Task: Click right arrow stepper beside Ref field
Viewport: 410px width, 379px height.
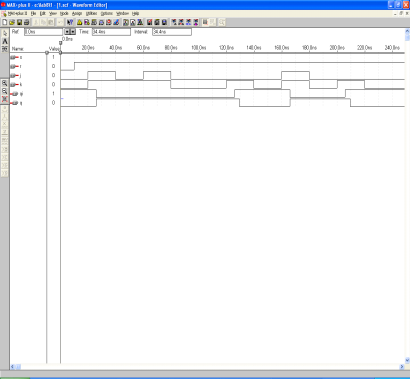Action: click(73, 32)
